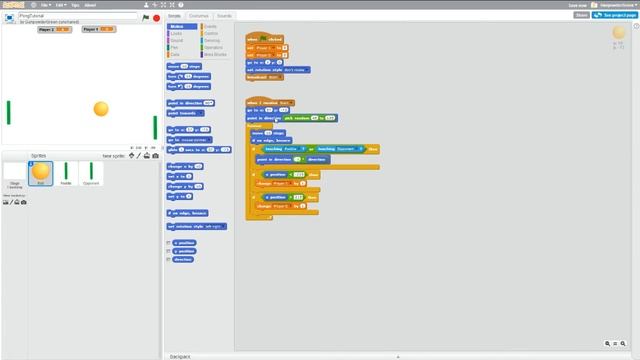The image size is (640, 360).
Task: Open the 'point towards' block dropdown
Action: click(199, 113)
